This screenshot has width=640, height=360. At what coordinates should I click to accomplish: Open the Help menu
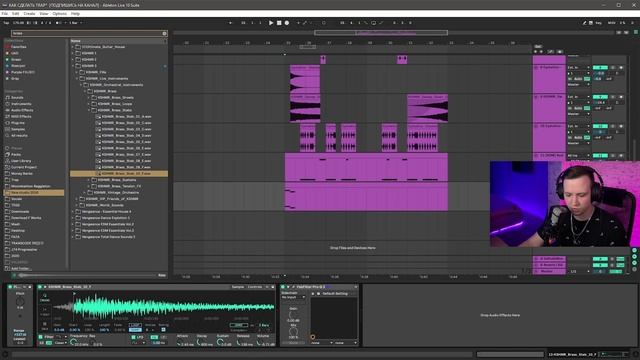(76, 13)
